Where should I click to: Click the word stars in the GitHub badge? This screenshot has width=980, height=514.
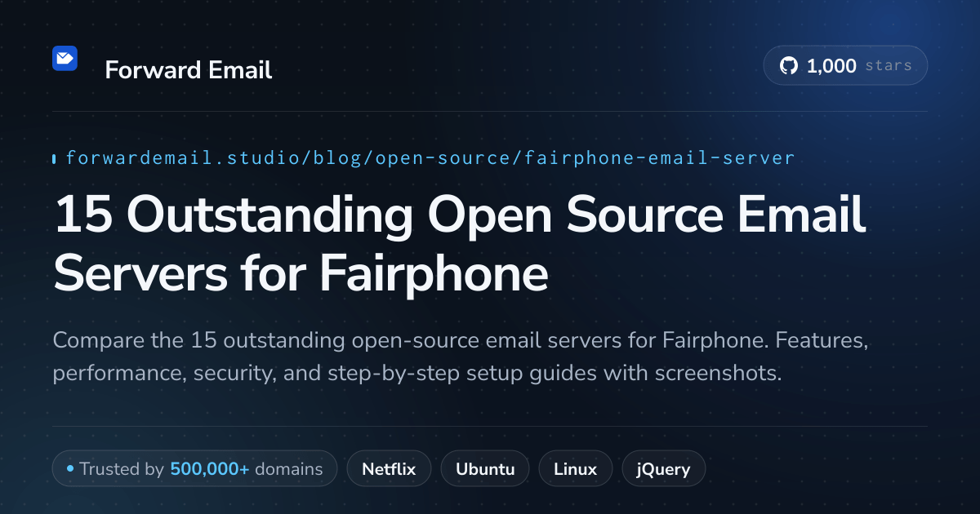[888, 66]
